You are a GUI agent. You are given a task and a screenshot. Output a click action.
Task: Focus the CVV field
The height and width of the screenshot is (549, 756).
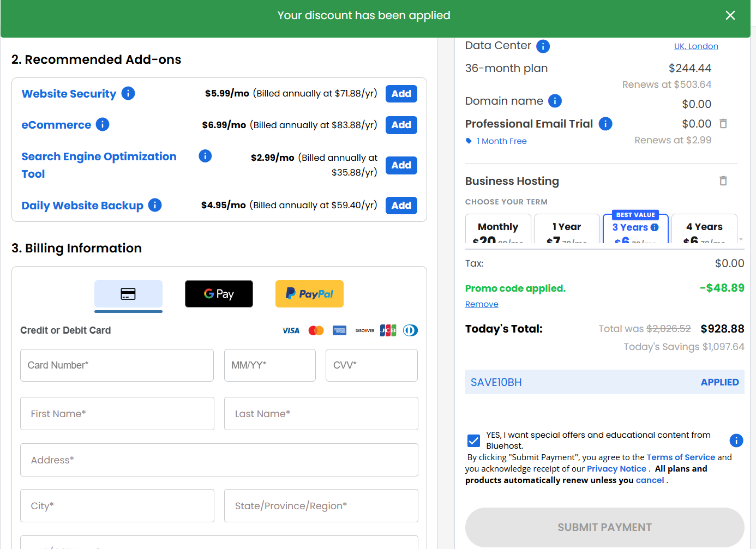point(371,365)
